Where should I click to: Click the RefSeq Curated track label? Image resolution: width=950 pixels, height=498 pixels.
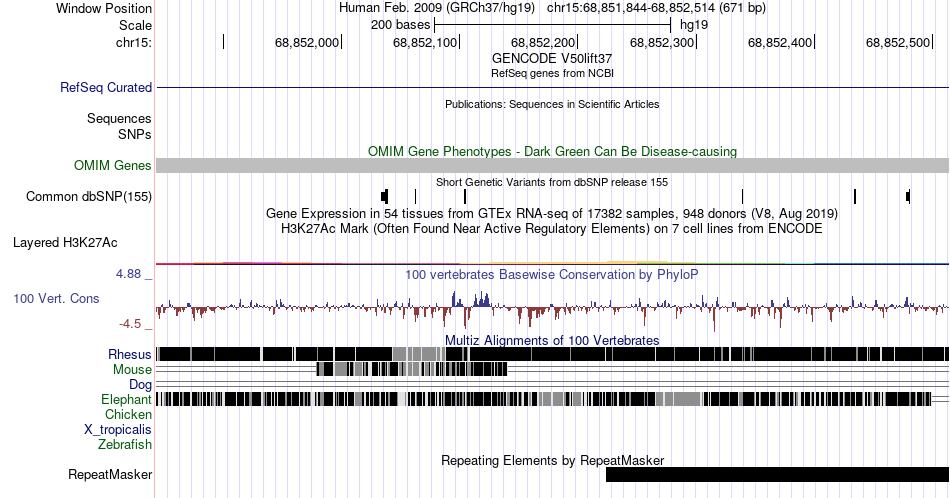tap(106, 87)
